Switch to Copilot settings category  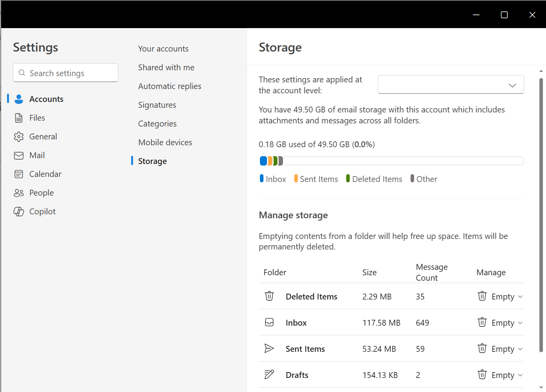pos(43,212)
